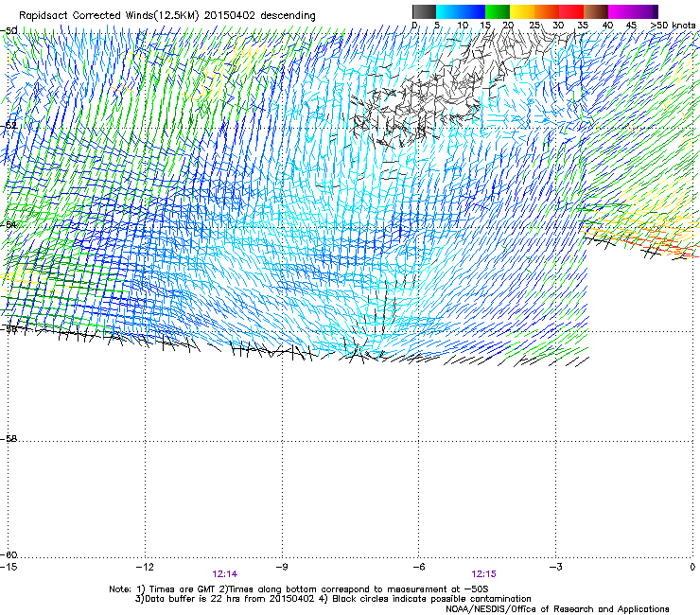
Task: Click the '-54' latitude axis label
Action: click(9, 224)
